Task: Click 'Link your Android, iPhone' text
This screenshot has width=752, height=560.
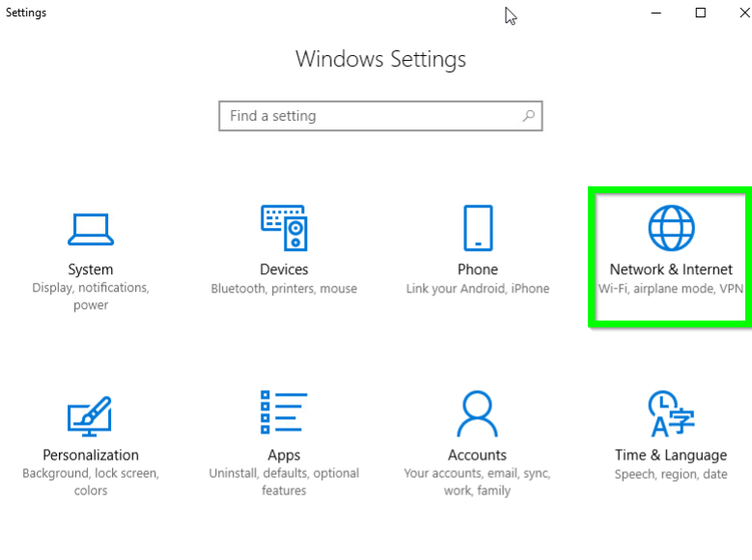Action: tap(478, 289)
